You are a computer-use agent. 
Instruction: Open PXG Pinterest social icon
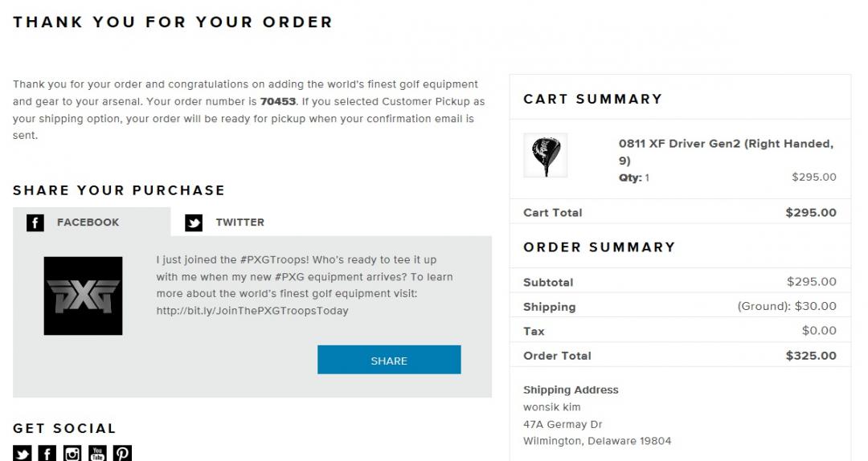pos(122,454)
